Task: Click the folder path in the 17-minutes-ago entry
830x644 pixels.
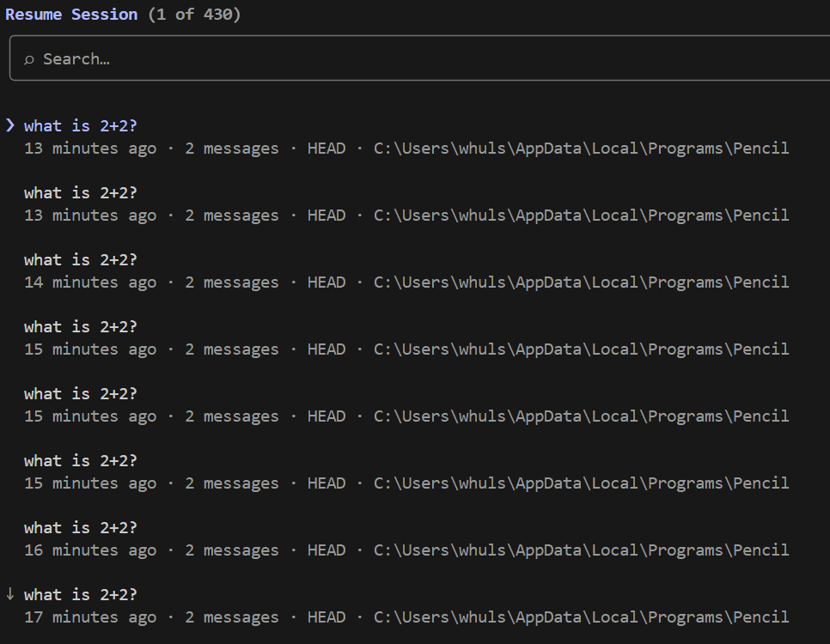Action: (x=581, y=617)
